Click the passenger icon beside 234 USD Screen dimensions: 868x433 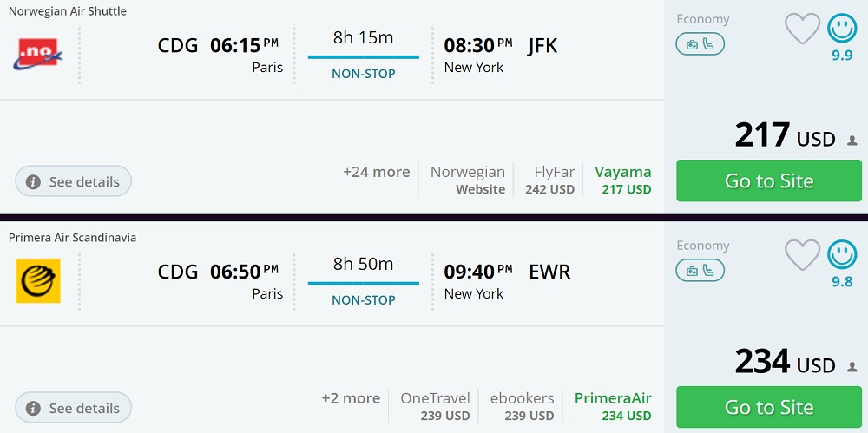point(852,367)
